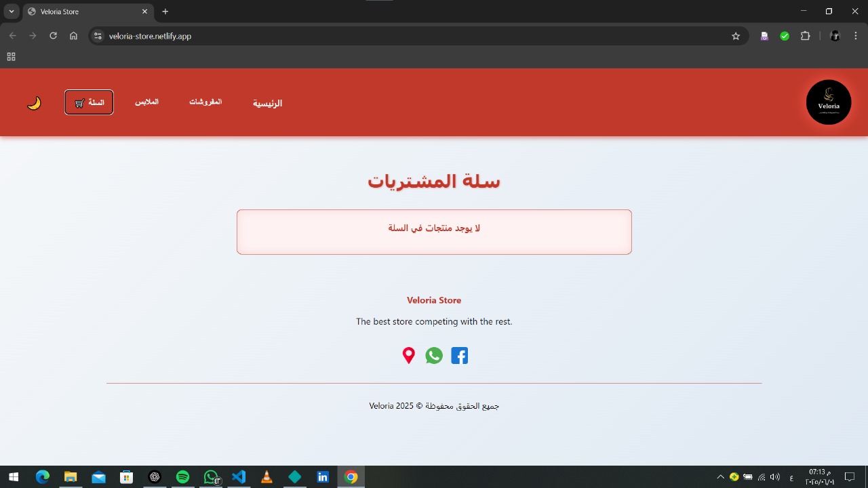This screenshot has height=488, width=868.
Task: Open the المفروشات menu item
Action: [205, 102]
